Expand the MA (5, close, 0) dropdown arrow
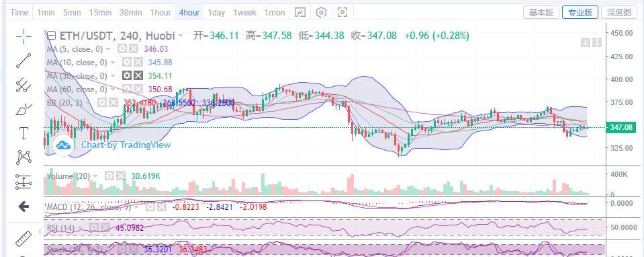Screen dimensions: 644x257 pos(108,49)
